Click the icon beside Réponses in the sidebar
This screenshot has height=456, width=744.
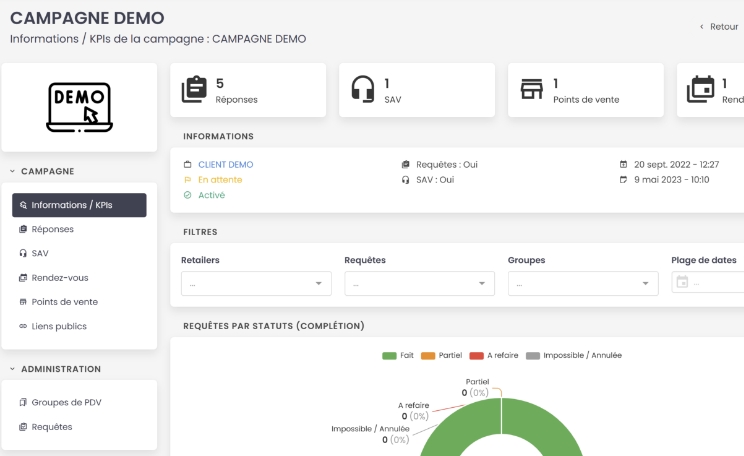coord(23,229)
